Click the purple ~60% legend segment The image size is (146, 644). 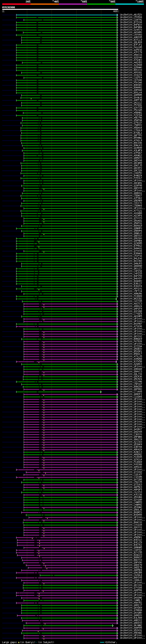point(73,4)
